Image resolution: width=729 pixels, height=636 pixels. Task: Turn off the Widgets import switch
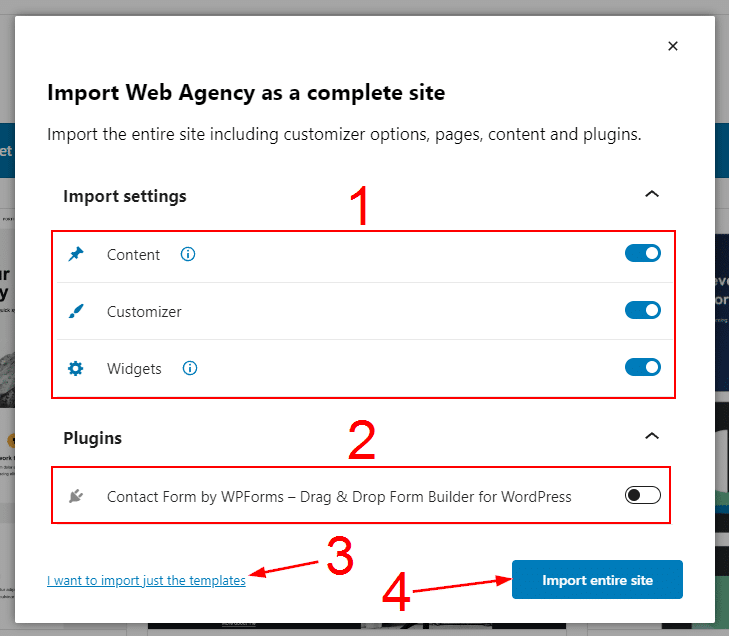click(x=642, y=367)
